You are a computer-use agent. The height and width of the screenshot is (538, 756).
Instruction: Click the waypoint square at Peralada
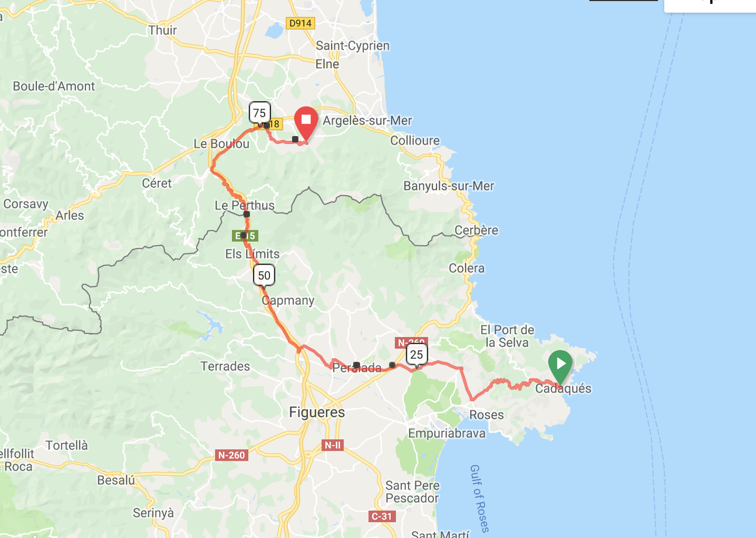356,364
